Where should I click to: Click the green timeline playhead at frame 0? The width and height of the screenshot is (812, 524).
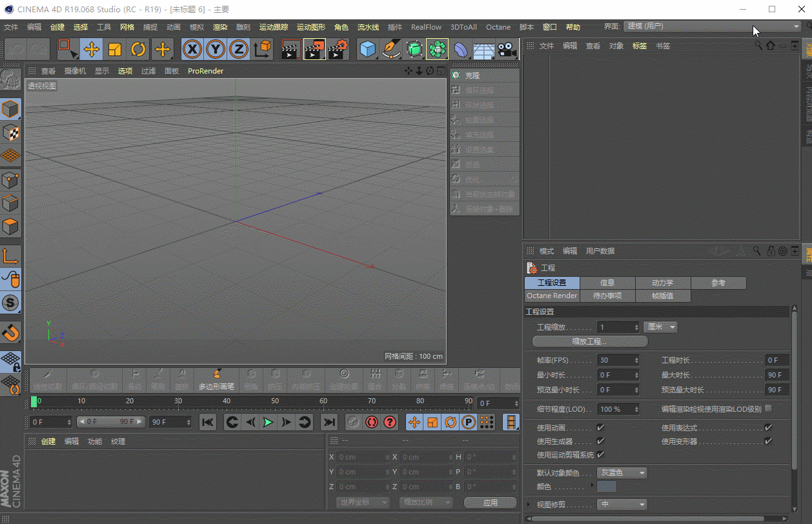[x=34, y=401]
